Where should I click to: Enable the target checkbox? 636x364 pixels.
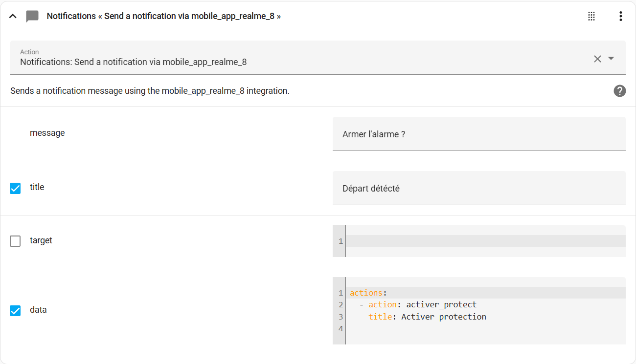15,241
